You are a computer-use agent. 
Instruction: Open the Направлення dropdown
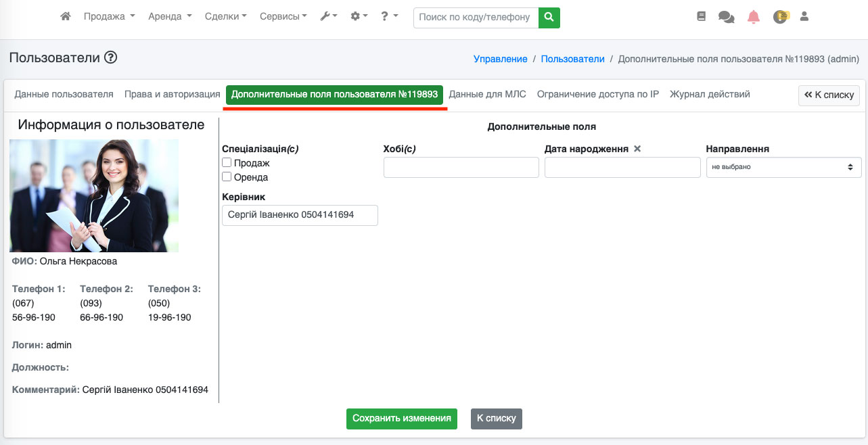(783, 167)
